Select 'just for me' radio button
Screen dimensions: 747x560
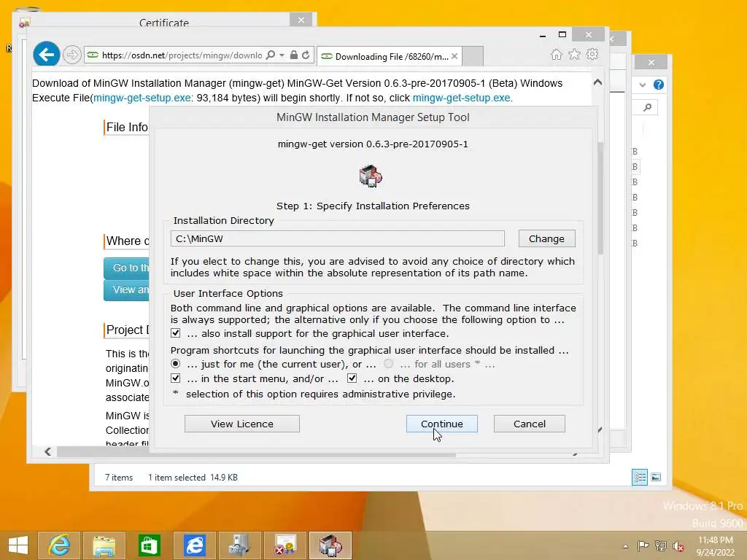point(176,364)
